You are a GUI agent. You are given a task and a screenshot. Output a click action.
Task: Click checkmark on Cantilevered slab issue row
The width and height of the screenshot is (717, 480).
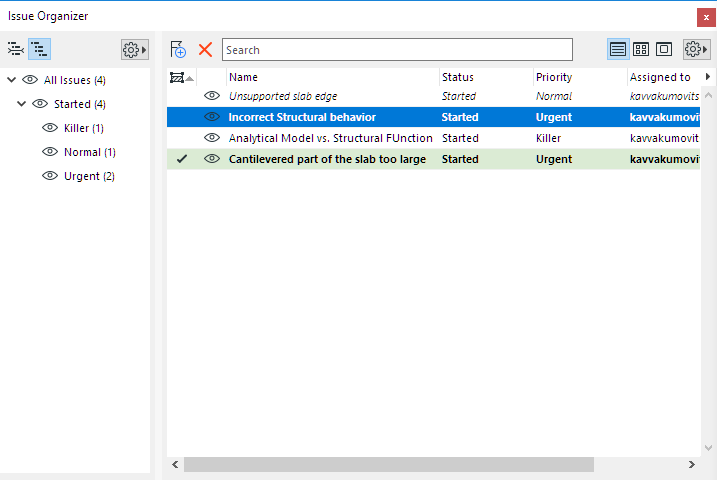click(x=182, y=159)
